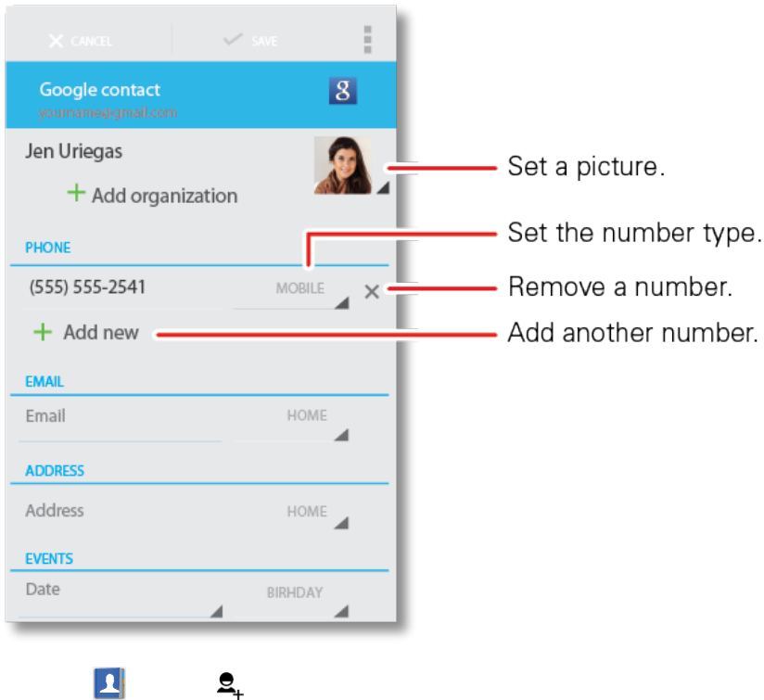Screen dimensions: 764x700
Task: Click the add contact person-plus icon
Action: point(230,685)
